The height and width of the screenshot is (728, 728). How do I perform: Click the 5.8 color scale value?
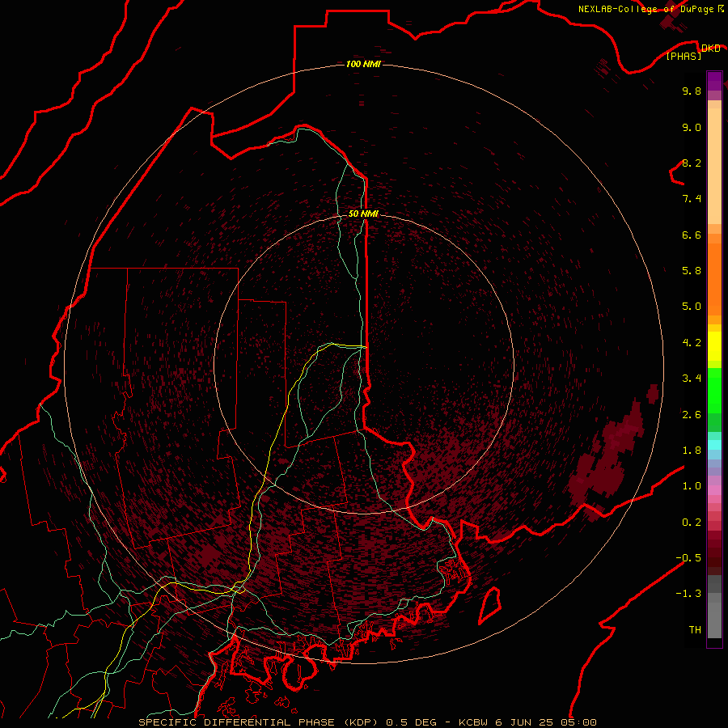pos(692,271)
